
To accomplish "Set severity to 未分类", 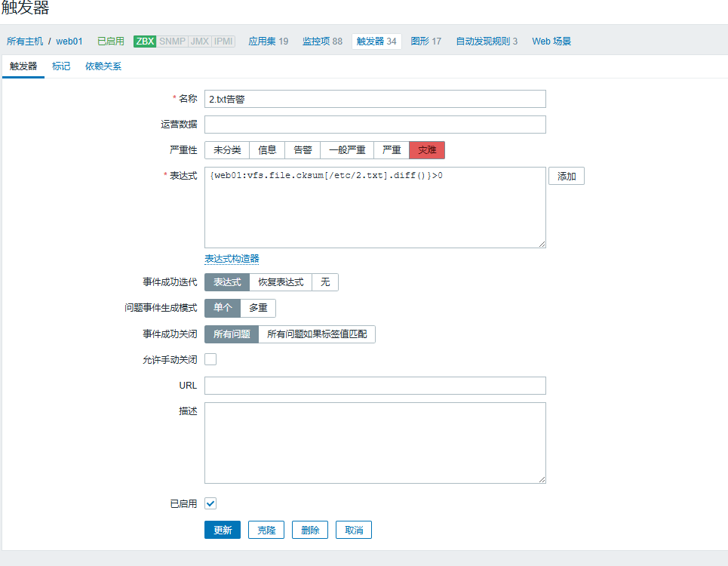I will [227, 150].
